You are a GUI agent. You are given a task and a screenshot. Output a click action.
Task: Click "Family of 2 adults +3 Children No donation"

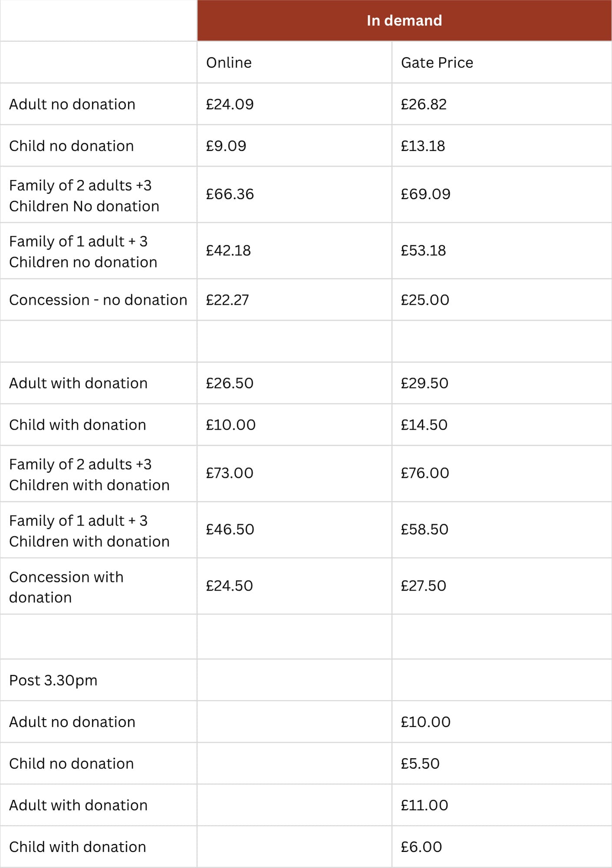tap(84, 195)
